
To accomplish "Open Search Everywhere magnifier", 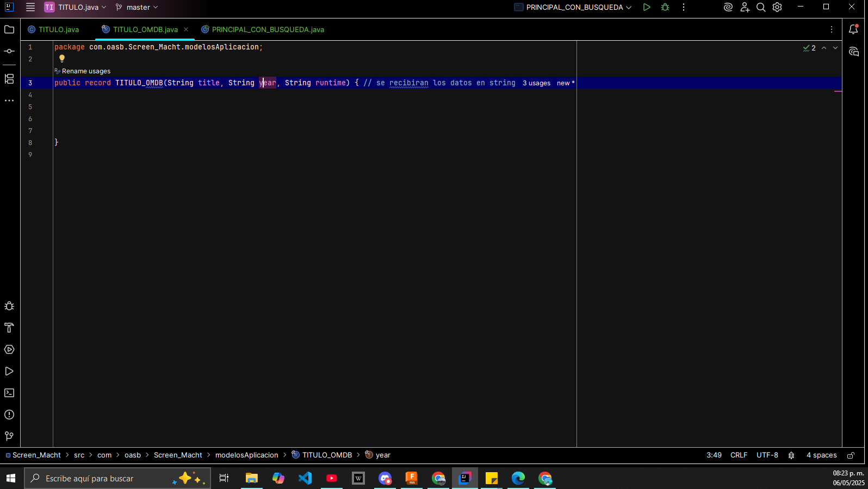I will [x=761, y=7].
